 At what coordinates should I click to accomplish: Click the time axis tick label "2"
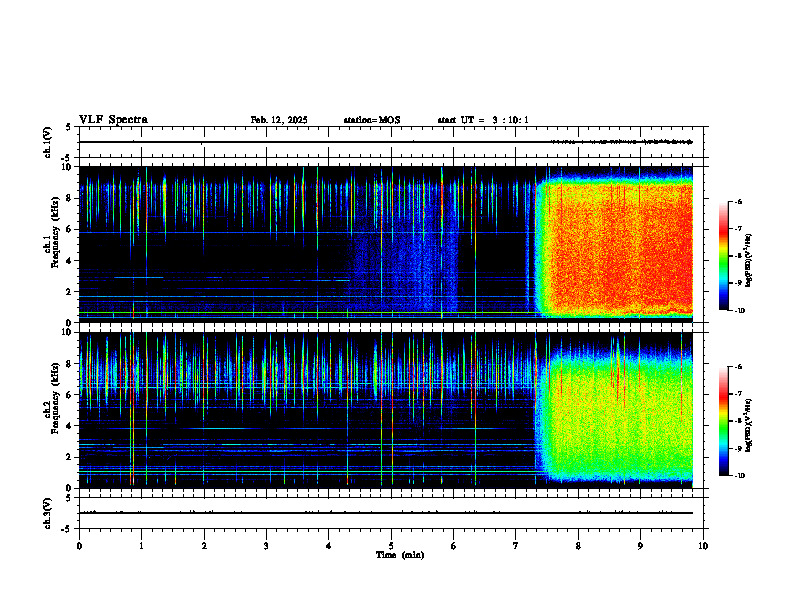pos(204,546)
